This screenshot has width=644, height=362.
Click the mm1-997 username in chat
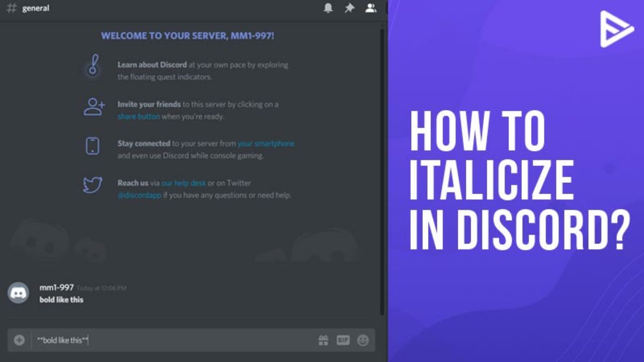[56, 287]
